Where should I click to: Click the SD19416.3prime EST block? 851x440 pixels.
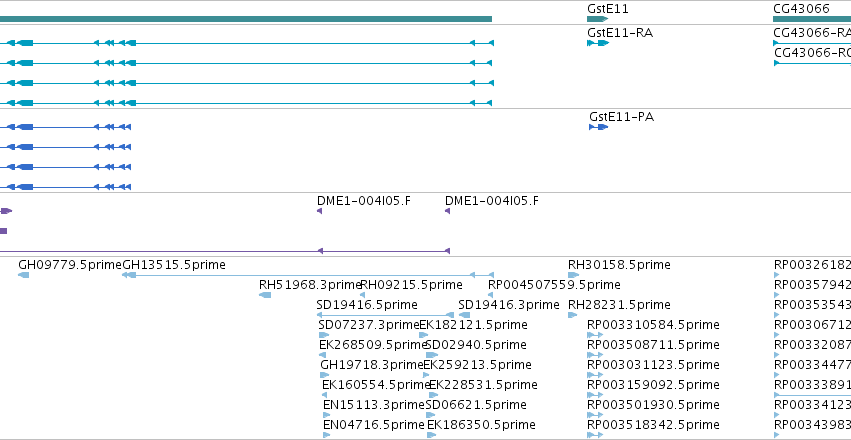465,315
